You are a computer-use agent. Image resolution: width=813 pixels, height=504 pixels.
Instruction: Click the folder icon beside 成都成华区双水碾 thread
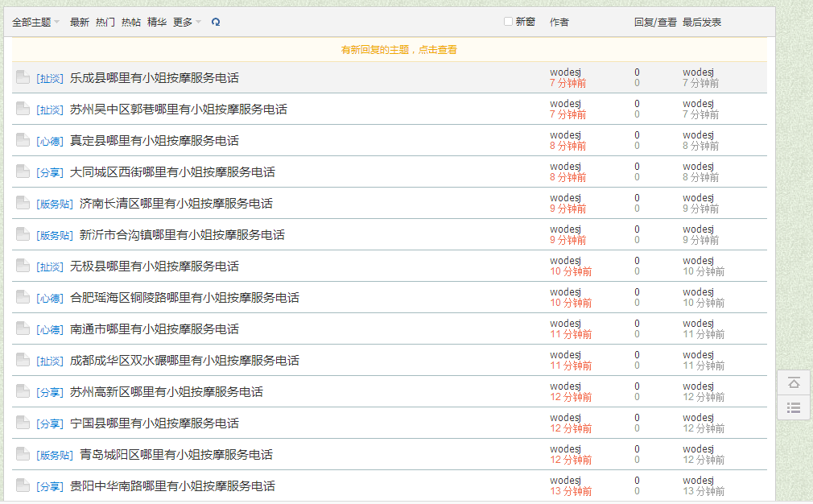(23, 360)
